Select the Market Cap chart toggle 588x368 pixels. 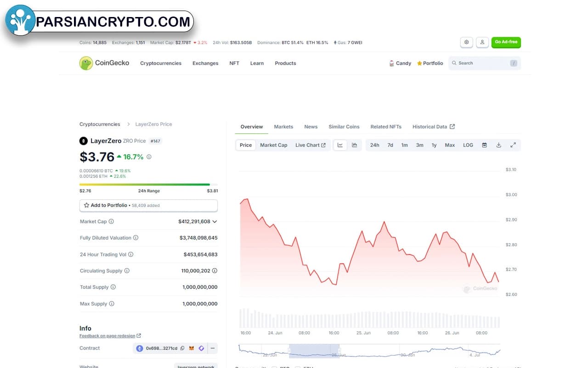point(274,145)
